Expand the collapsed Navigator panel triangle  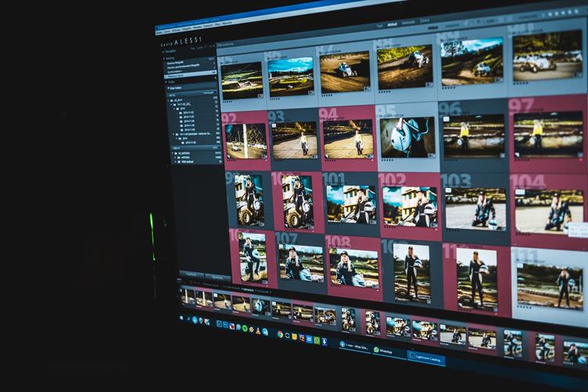click(x=163, y=52)
